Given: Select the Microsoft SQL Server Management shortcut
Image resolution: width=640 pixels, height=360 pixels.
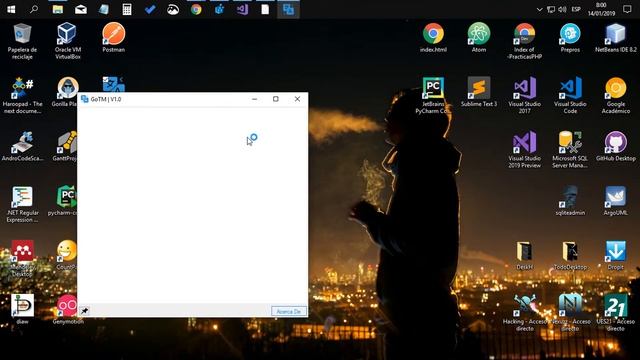Looking at the screenshot, I should pos(570,150).
